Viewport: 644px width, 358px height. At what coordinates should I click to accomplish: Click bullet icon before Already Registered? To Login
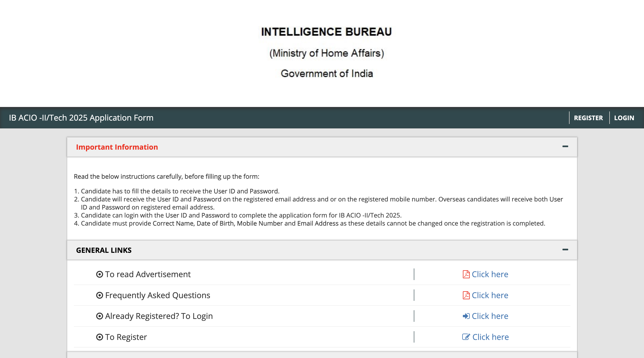(x=100, y=316)
